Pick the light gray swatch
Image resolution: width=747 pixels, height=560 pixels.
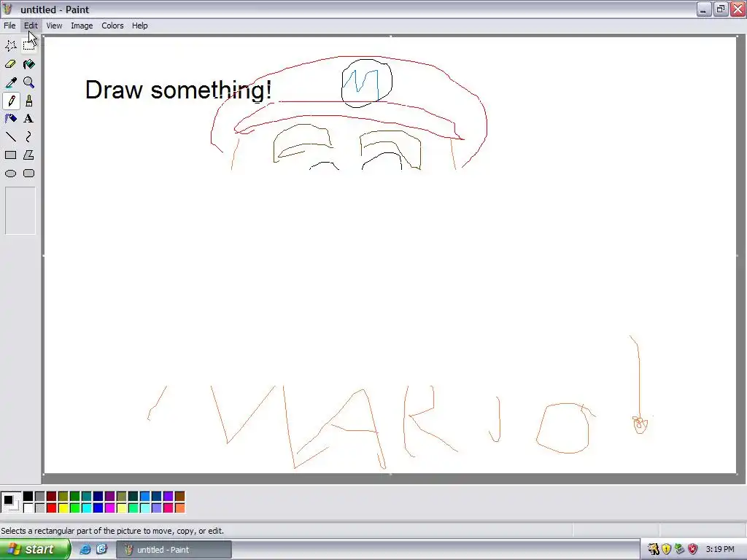(40, 508)
